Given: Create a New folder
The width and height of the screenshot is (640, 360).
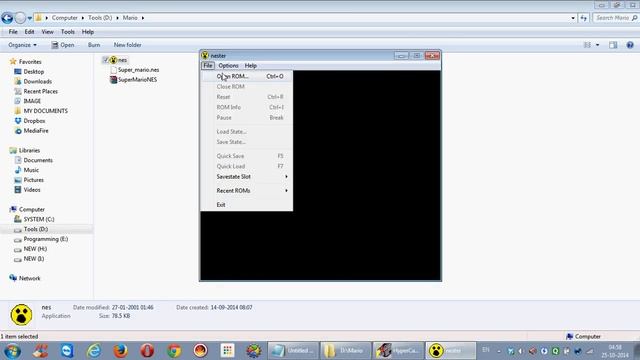Looking at the screenshot, I should pyautogui.click(x=127, y=45).
